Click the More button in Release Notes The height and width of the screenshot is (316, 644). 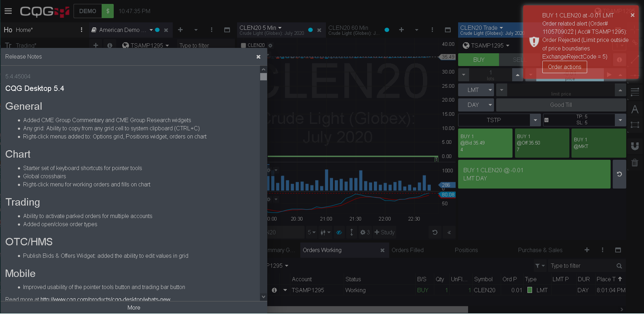pos(134,307)
